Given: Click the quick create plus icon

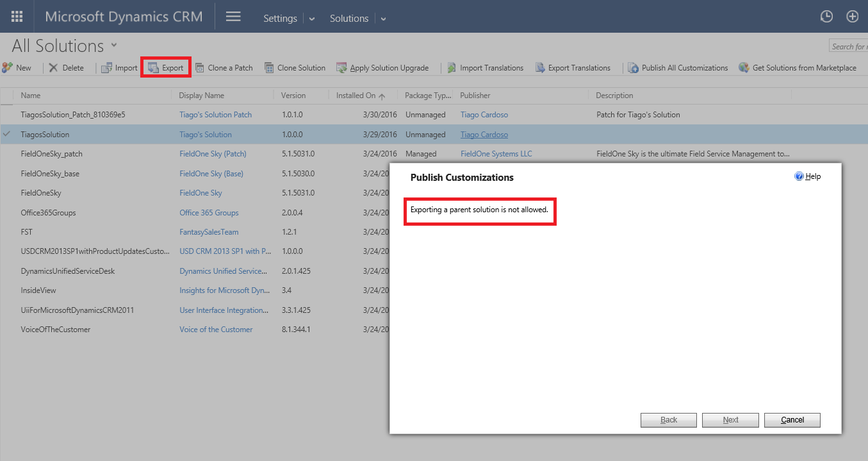Looking at the screenshot, I should (852, 17).
